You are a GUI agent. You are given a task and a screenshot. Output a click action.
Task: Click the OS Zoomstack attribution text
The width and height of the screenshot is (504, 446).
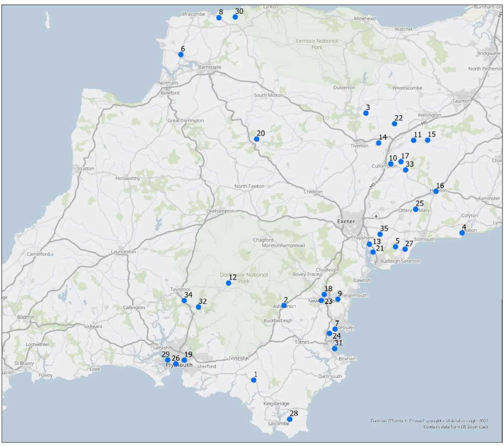(x=456, y=427)
